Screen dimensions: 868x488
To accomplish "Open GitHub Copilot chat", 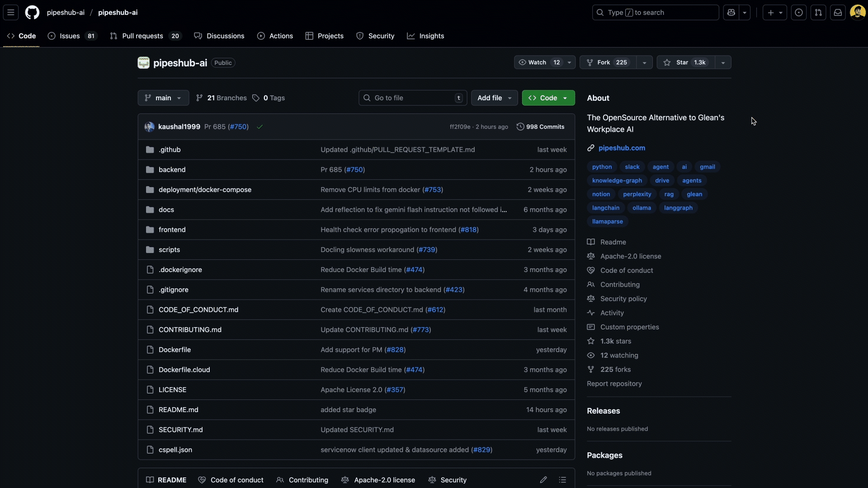I will 731,12.
